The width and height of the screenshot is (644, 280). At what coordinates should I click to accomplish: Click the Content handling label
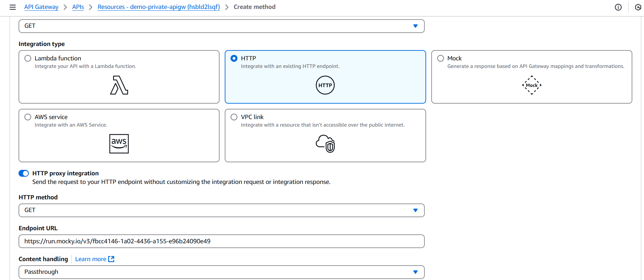coord(43,259)
